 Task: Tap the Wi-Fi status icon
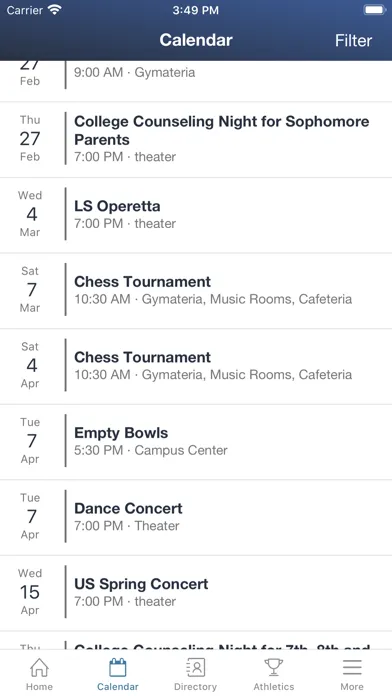(x=55, y=10)
